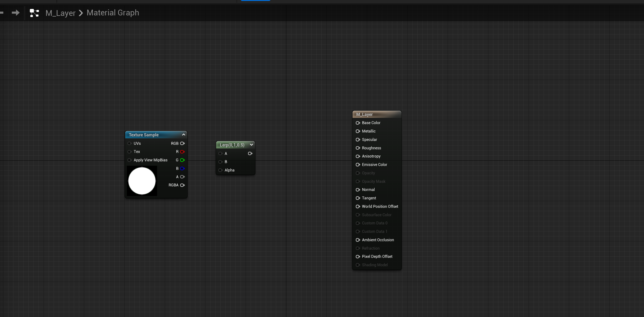The width and height of the screenshot is (644, 317).
Task: Collapse the Texture Sample node
Action: point(184,135)
